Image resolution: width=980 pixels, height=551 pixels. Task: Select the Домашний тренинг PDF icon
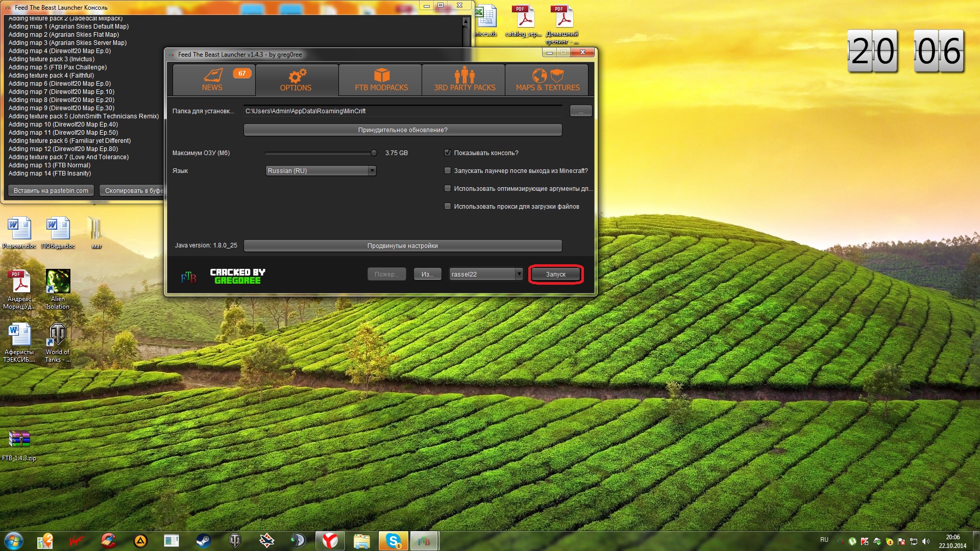pos(562,25)
